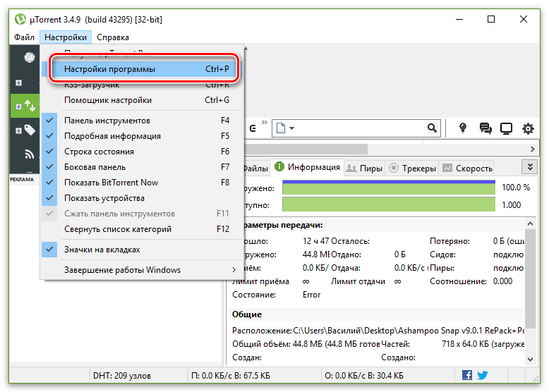Toggle Строка состояния menu option
This screenshot has height=392, width=549.
tap(142, 152)
